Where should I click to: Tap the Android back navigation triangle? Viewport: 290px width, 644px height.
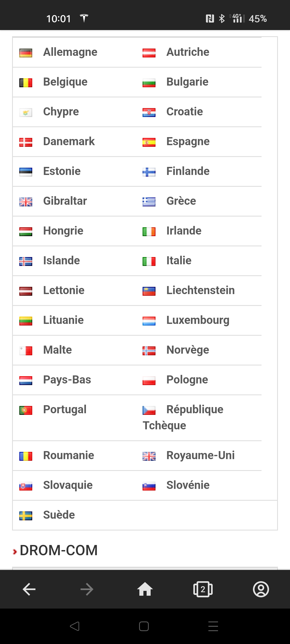click(x=75, y=626)
